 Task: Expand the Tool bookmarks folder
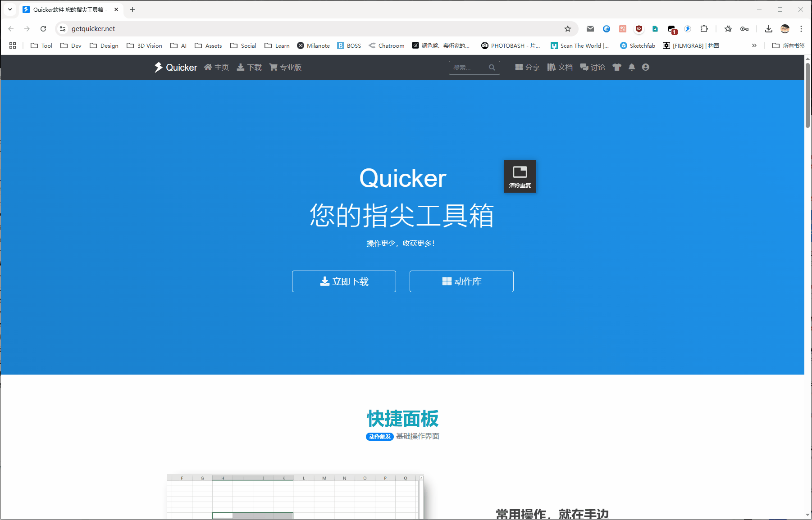(41, 45)
